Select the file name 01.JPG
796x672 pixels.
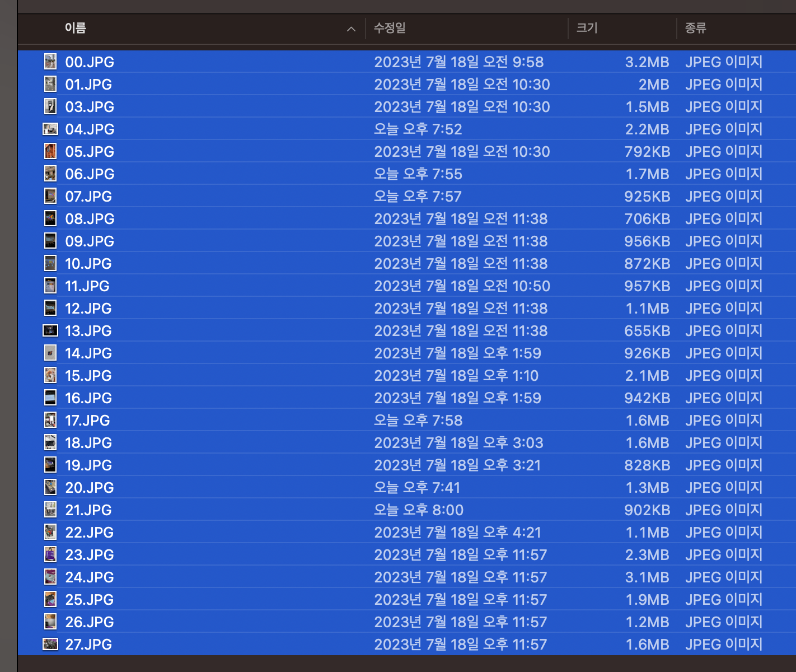tap(88, 85)
